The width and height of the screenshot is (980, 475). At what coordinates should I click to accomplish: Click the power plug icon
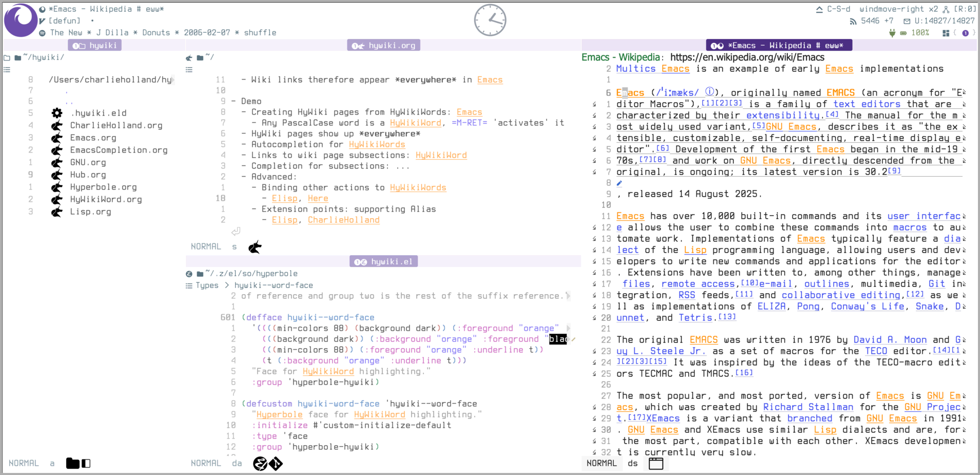click(x=892, y=33)
